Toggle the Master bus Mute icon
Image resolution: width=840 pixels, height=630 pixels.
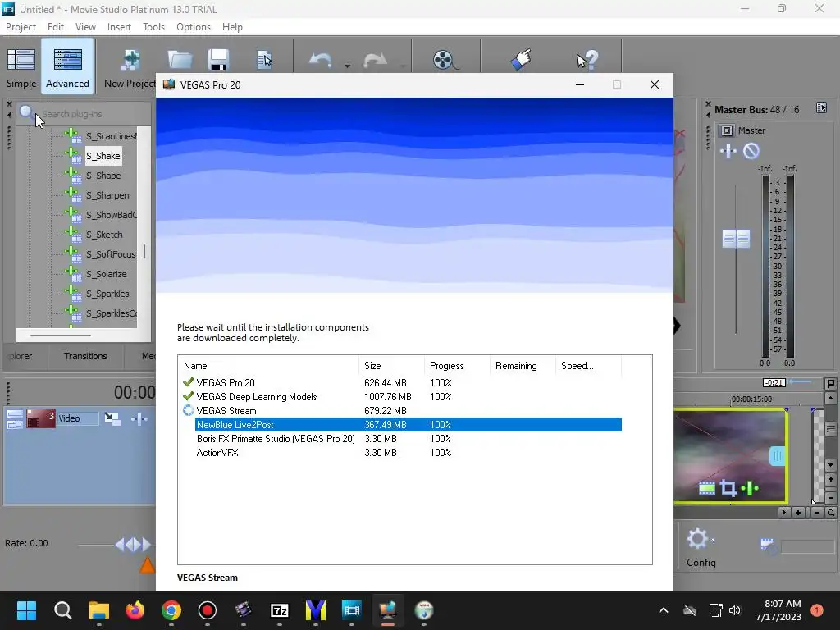point(751,152)
